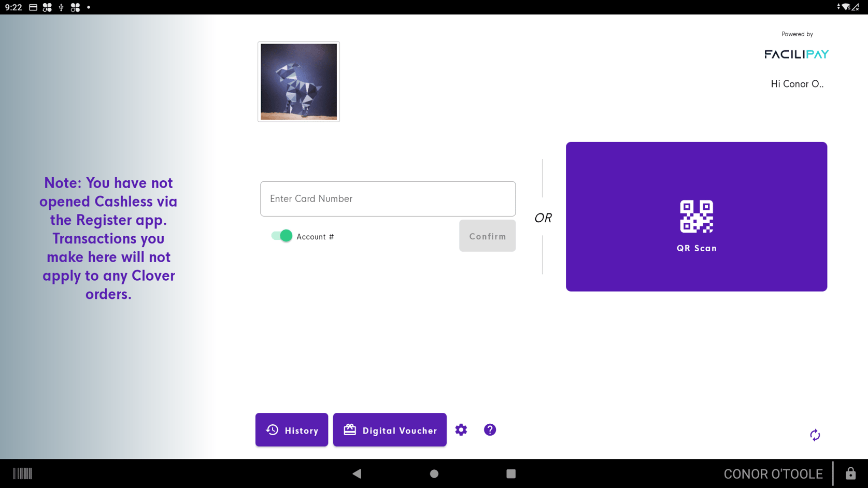The height and width of the screenshot is (488, 868).
Task: Select the Hi Conor O greeting
Action: [x=797, y=83]
